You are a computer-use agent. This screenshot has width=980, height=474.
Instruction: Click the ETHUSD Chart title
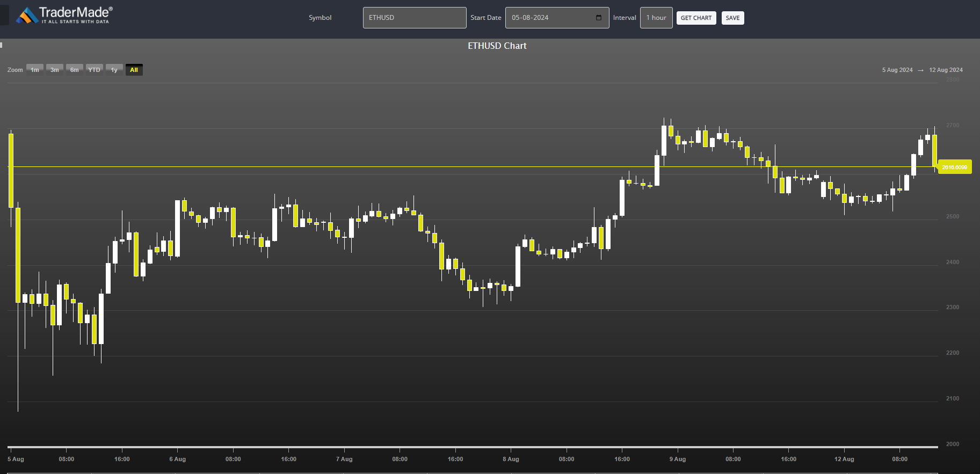pyautogui.click(x=497, y=46)
